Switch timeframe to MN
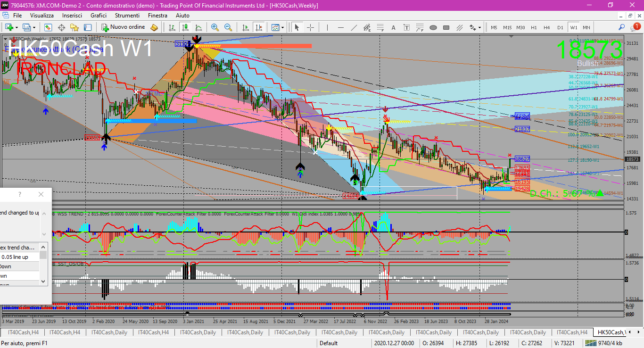This screenshot has width=644, height=348. pos(586,27)
